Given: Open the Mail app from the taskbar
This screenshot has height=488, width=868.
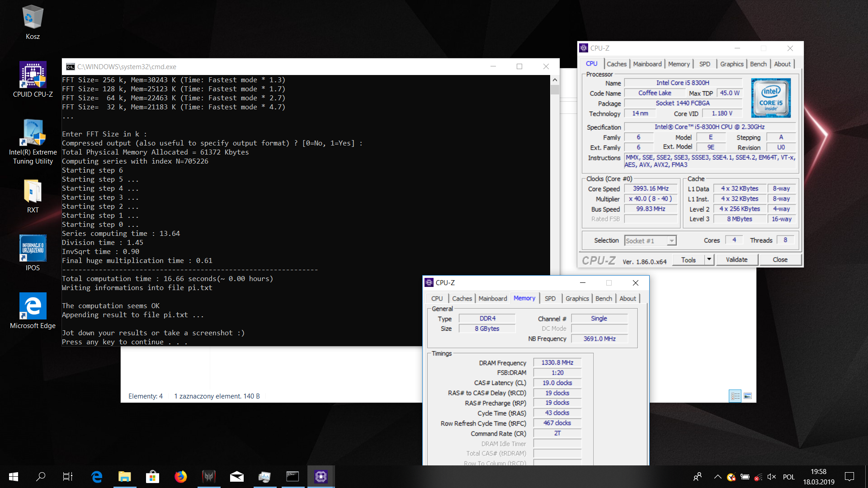Looking at the screenshot, I should pos(236,476).
